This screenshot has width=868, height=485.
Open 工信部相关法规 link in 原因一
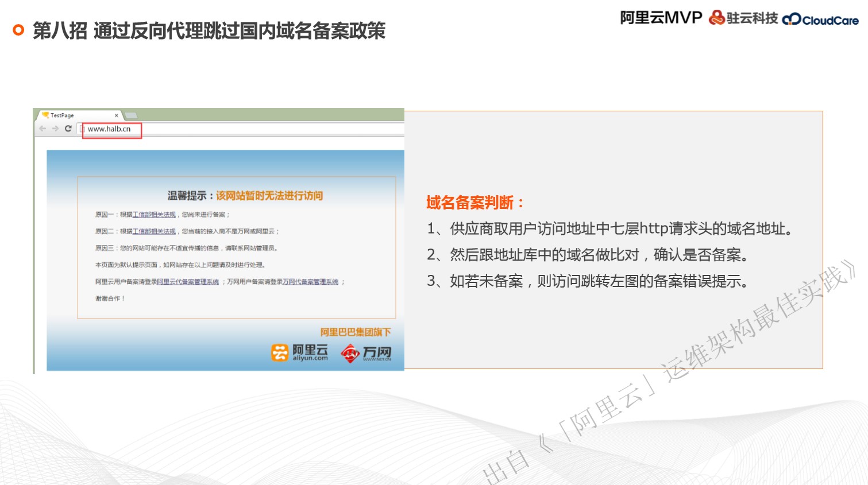154,215
